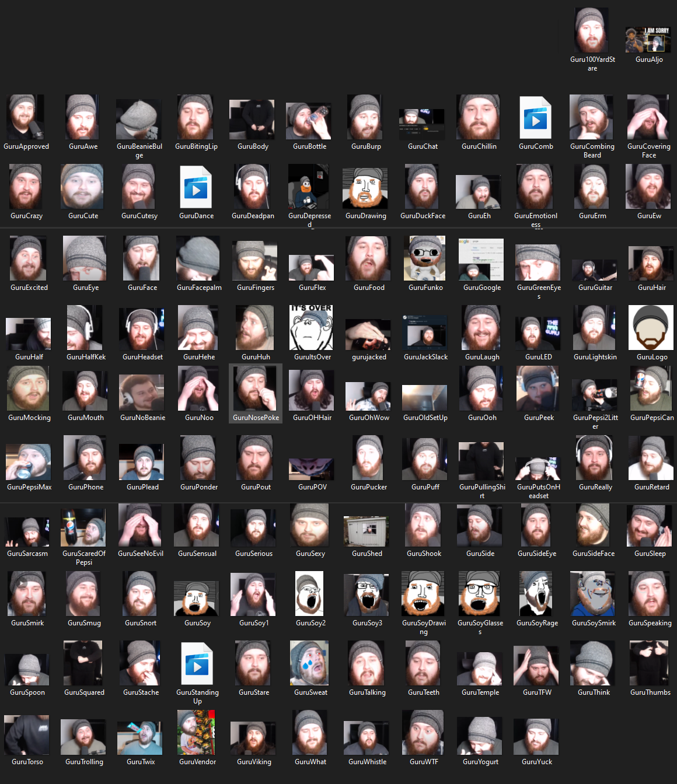Select the GuruSoyRage image file
Viewport: 677px width, 784px height.
click(536, 594)
